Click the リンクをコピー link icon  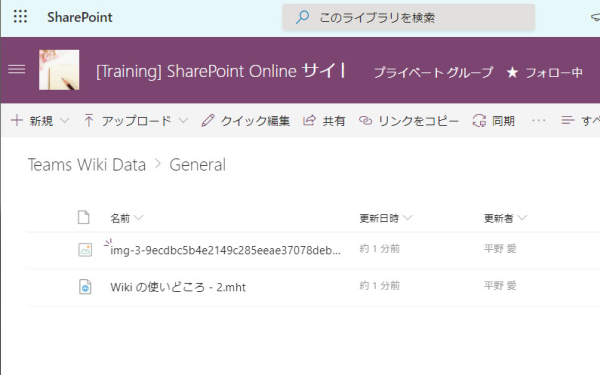365,121
